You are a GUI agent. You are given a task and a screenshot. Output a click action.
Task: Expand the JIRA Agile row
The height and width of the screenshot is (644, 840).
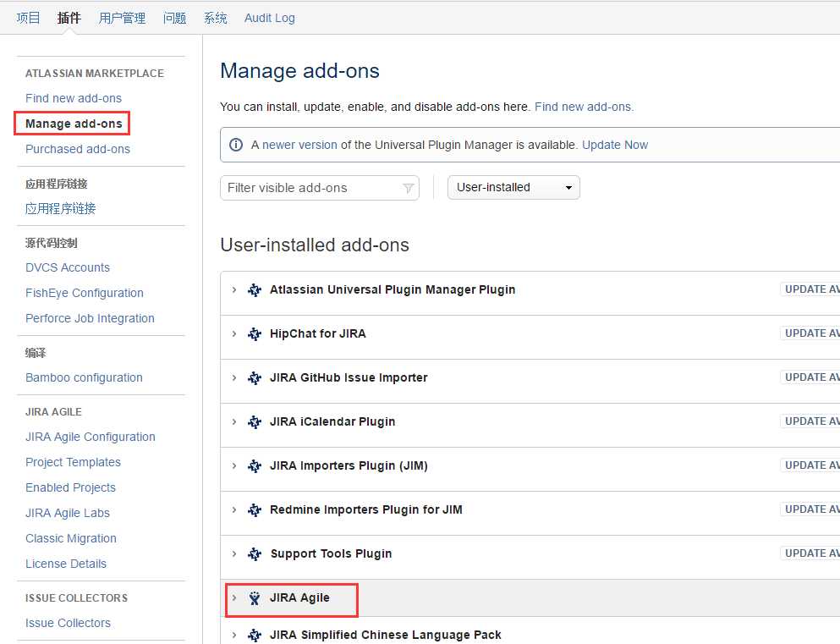pos(234,598)
